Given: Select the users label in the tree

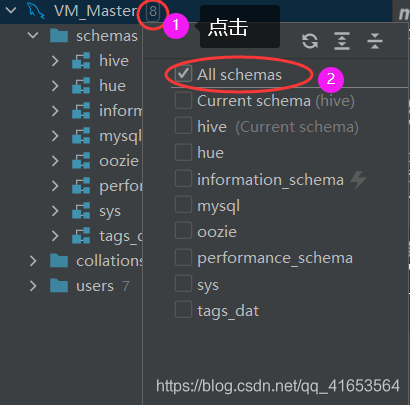Looking at the screenshot, I should click(95, 286).
